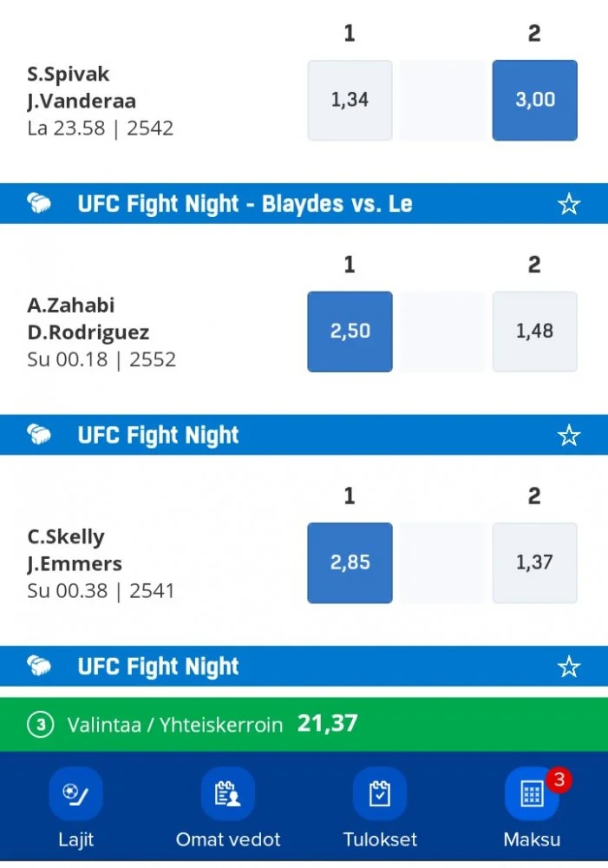Expand the Valintaa / Yhteiskerroin green bar
608x868 pixels.
pos(304,724)
